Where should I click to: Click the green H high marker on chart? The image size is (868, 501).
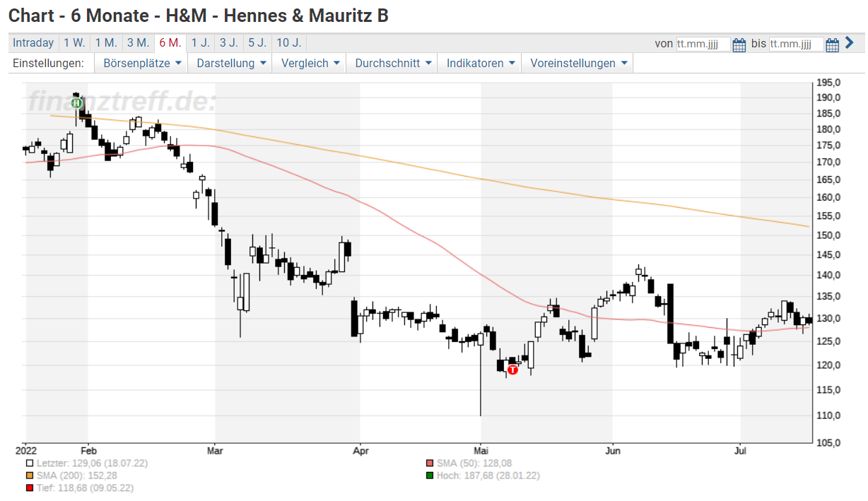(x=76, y=103)
